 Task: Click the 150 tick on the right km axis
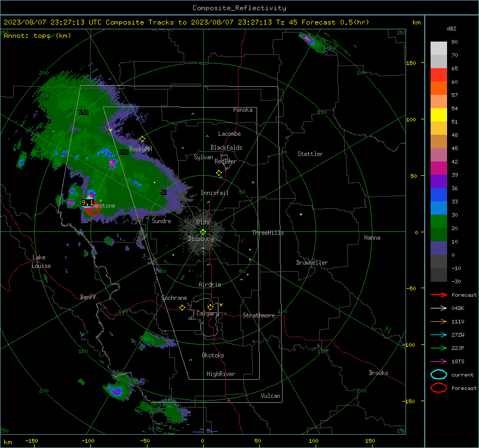tap(411, 63)
